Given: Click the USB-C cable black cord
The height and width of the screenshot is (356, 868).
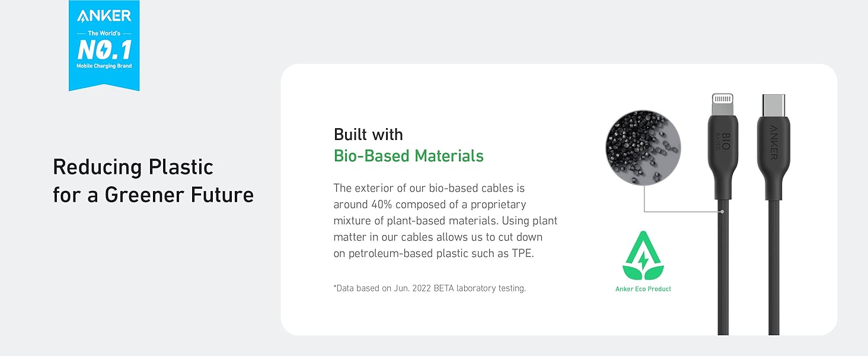Looking at the screenshot, I should [774, 267].
